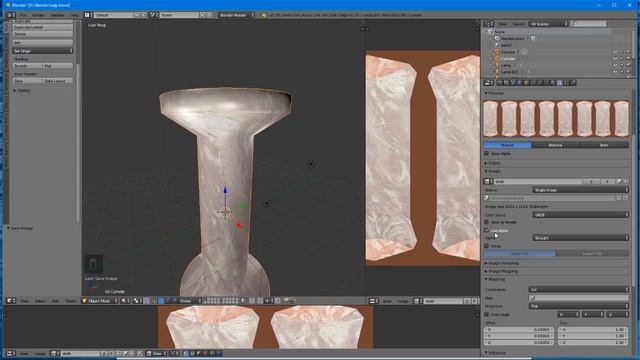Open the 3D View Object menu

pyautogui.click(x=71, y=301)
